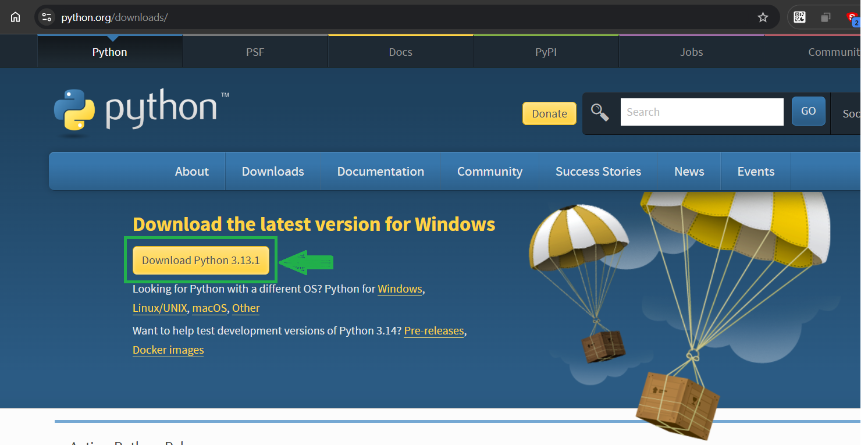Screen dimensions: 868x445
Task: Click the magnifying glass search icon
Action: tap(600, 112)
